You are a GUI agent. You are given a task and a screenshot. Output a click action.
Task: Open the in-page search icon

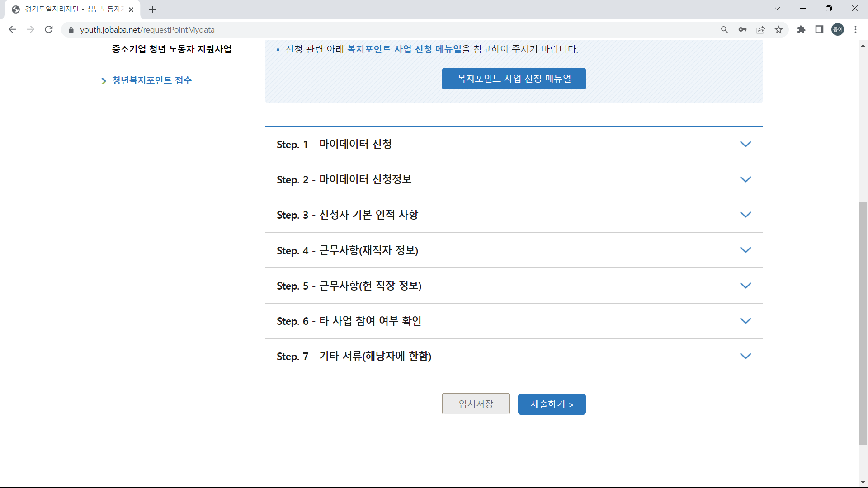pyautogui.click(x=724, y=29)
